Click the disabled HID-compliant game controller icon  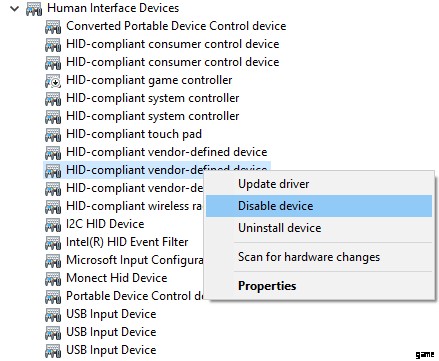click(53, 81)
